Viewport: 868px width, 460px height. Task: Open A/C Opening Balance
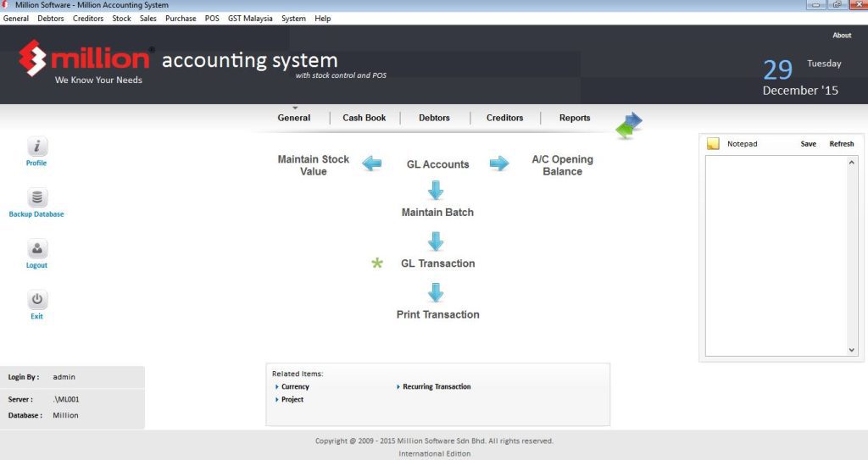[563, 165]
